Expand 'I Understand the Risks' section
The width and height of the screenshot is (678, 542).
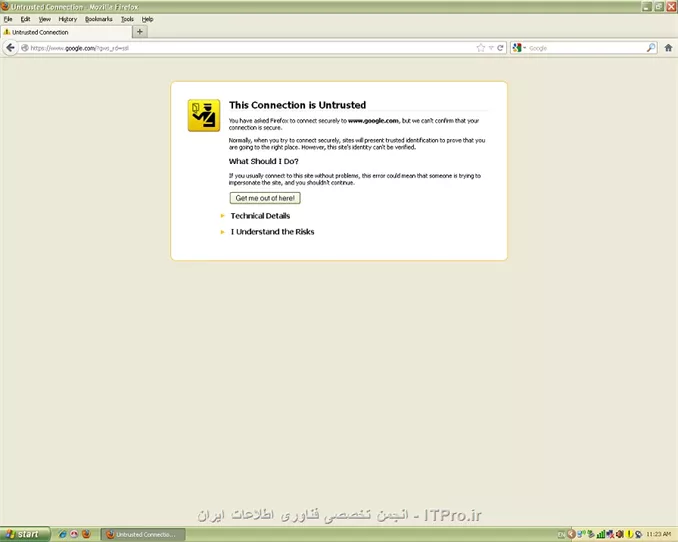coord(272,232)
